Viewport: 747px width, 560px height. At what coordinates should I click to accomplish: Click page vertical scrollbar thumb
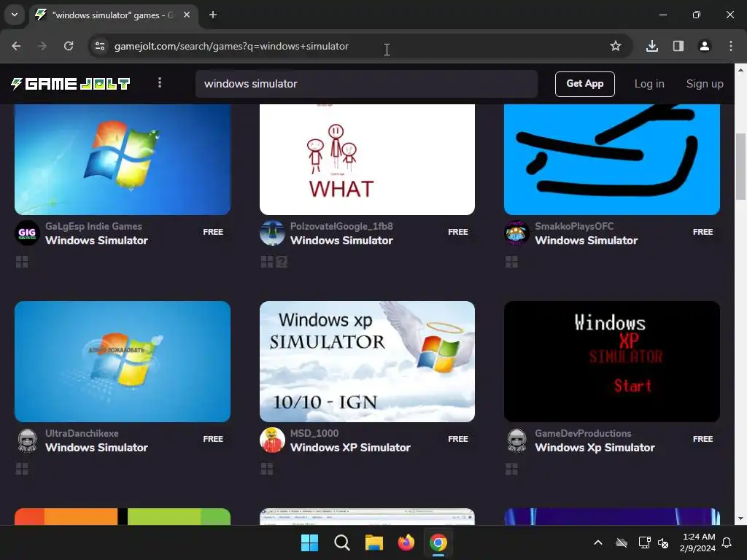[x=740, y=167]
